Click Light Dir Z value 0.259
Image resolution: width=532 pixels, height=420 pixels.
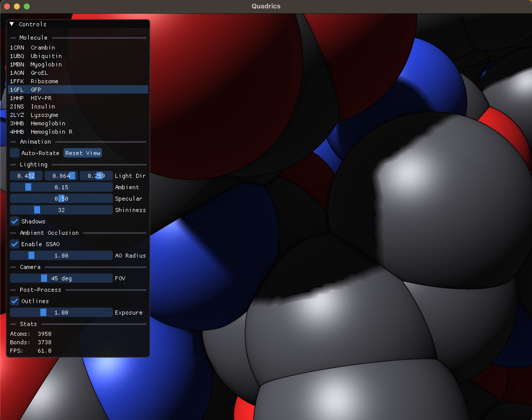(96, 176)
